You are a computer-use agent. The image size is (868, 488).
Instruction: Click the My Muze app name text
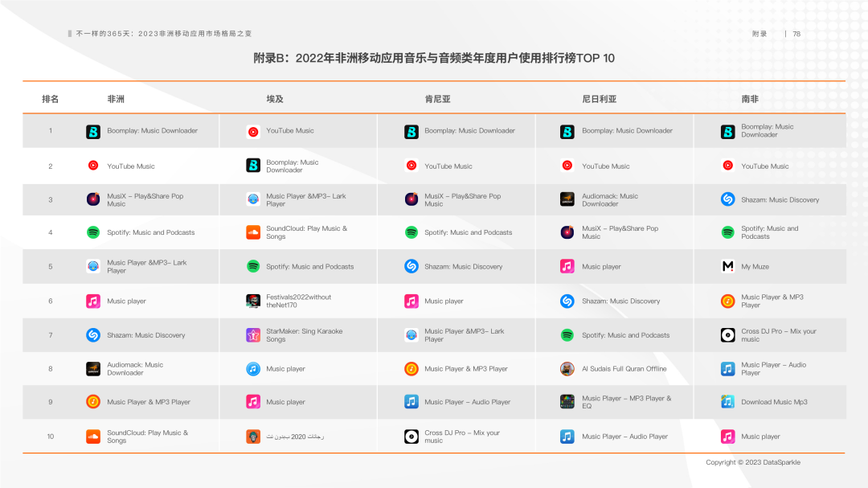coord(755,267)
